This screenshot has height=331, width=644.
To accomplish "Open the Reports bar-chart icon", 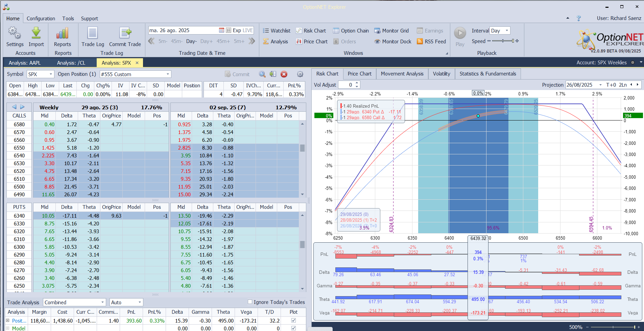I will (x=63, y=33).
